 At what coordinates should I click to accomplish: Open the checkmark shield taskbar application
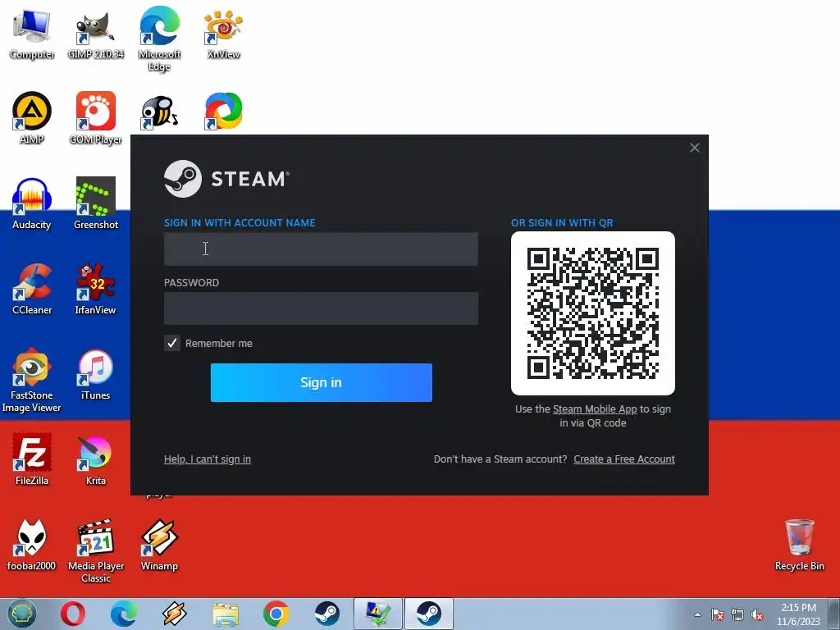(x=378, y=614)
